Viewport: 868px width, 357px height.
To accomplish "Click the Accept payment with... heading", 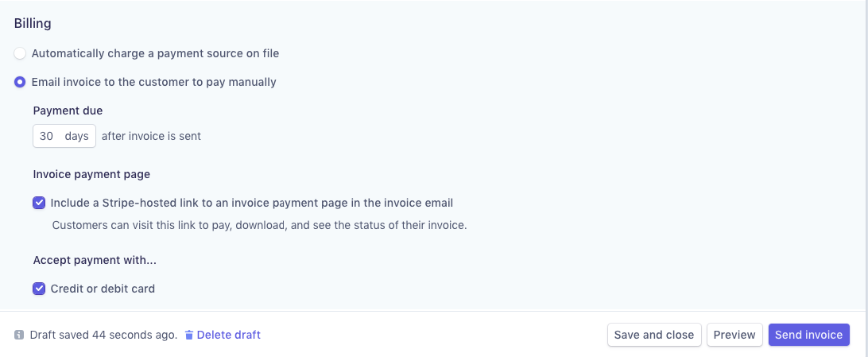I will click(x=95, y=260).
